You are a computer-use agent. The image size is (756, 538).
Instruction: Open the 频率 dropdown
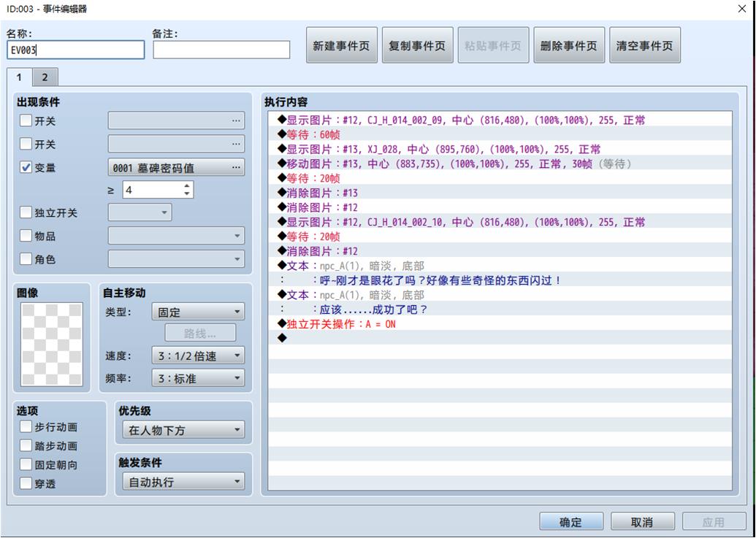click(x=198, y=378)
